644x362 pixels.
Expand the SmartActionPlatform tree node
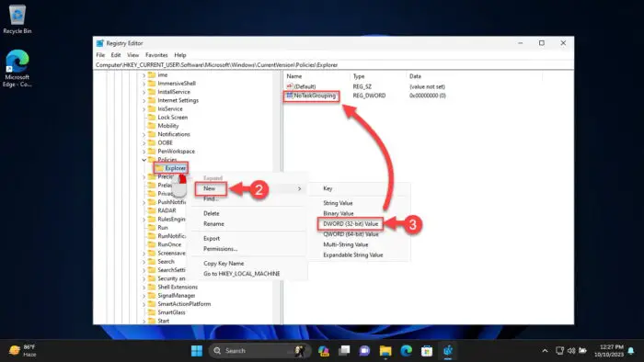(144, 304)
